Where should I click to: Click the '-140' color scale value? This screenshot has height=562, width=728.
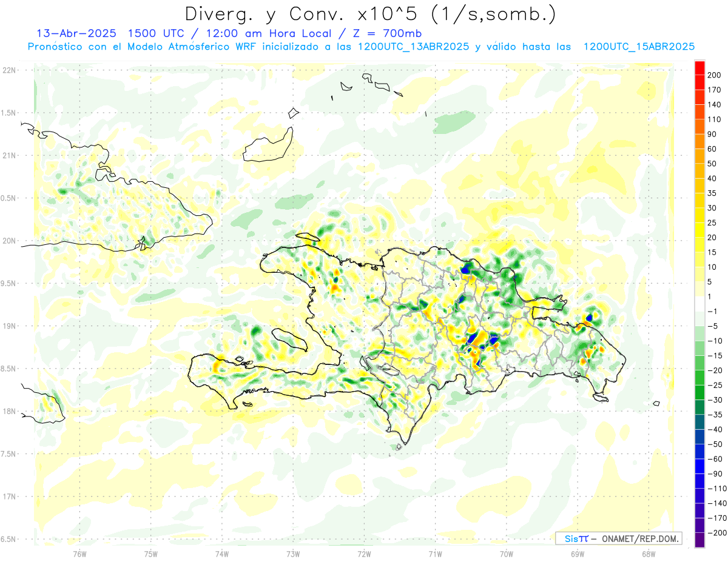718,503
